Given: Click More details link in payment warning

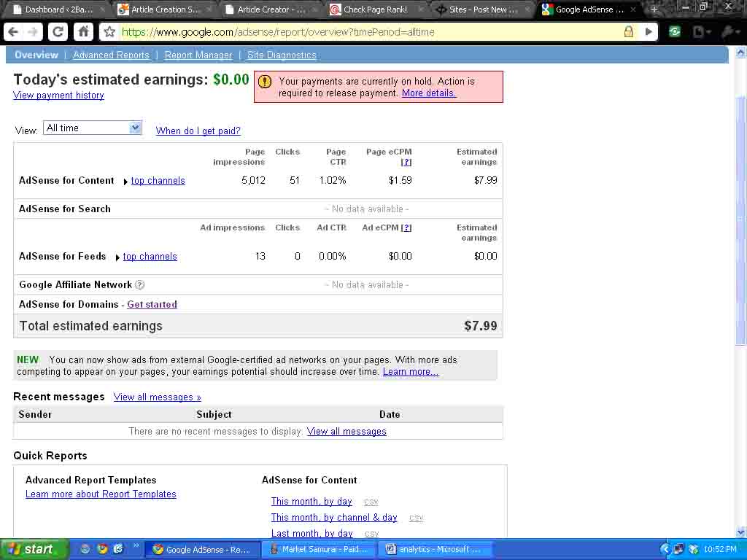Looking at the screenshot, I should point(429,93).
